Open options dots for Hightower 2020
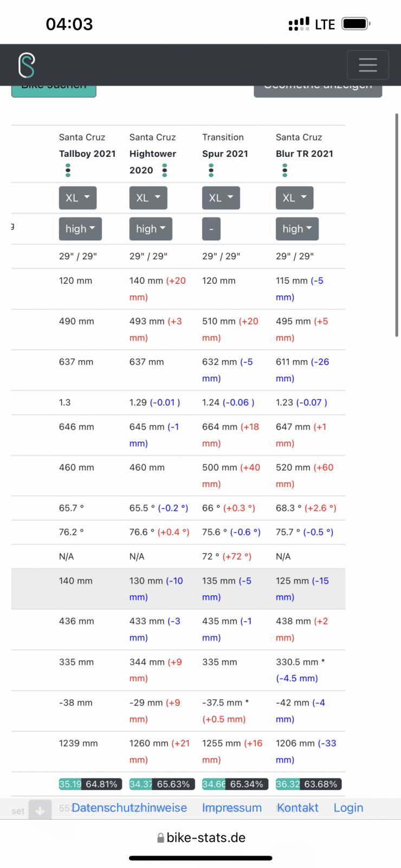Image resolution: width=401 pixels, height=868 pixels. click(x=165, y=170)
